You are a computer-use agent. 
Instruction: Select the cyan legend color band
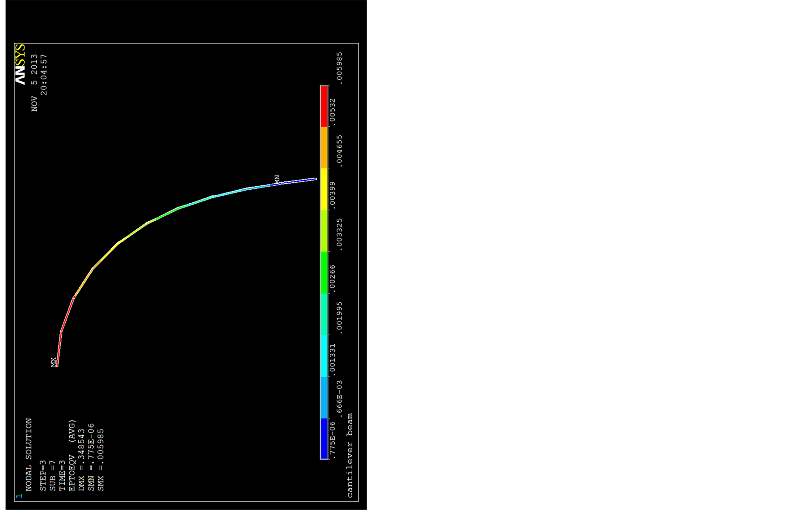(324, 356)
